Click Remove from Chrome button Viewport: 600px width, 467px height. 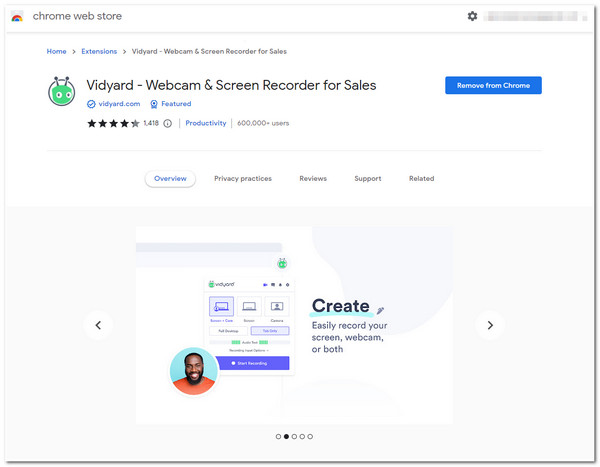coord(493,85)
